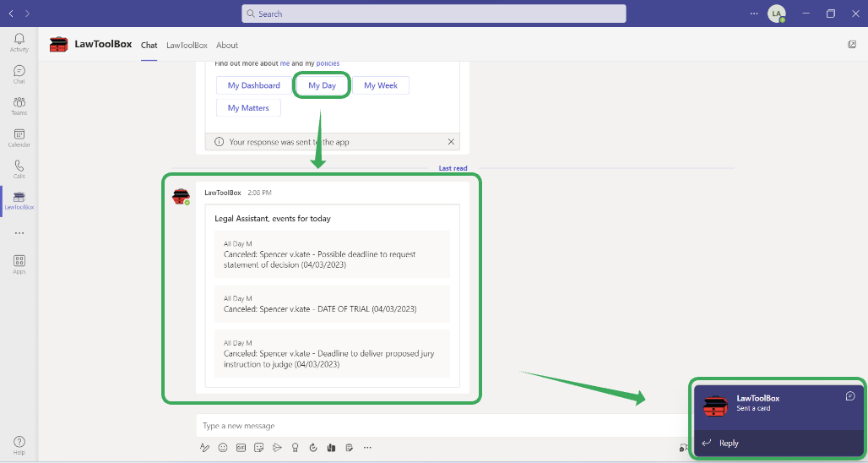
Task: Navigate forward with the right arrow
Action: 27,14
